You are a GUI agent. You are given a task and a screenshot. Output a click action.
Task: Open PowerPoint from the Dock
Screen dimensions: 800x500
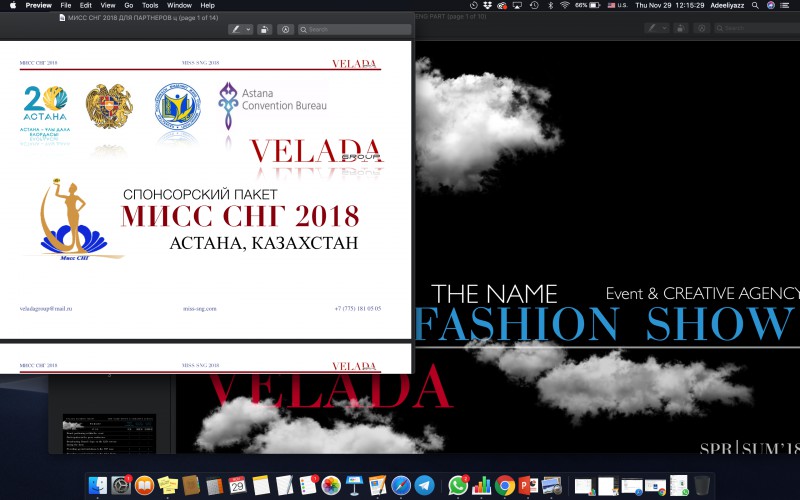pyautogui.click(x=528, y=485)
